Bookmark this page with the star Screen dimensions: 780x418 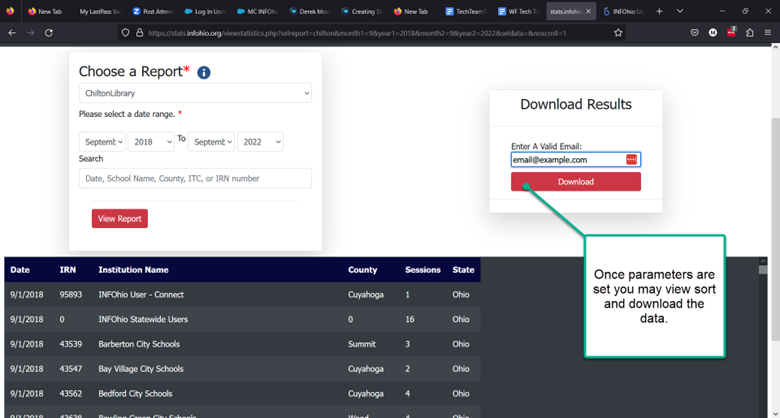point(618,33)
